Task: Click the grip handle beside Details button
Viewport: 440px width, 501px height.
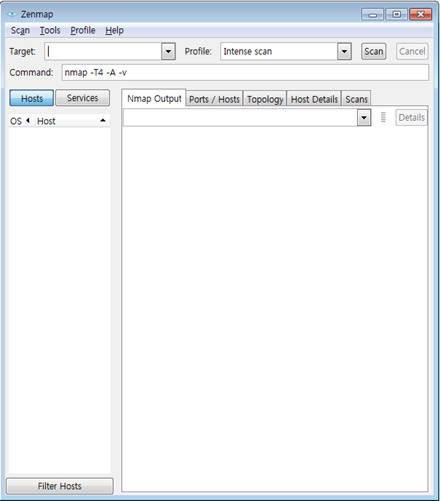Action: coord(383,117)
